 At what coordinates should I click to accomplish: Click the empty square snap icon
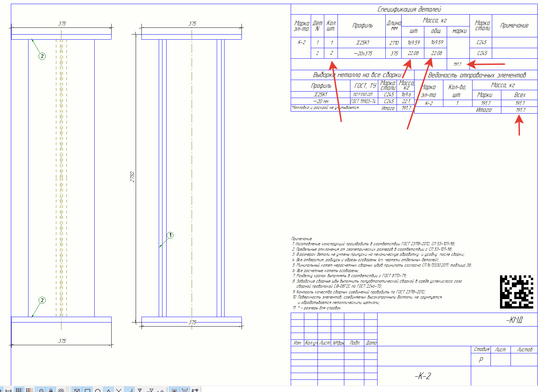click(87, 390)
